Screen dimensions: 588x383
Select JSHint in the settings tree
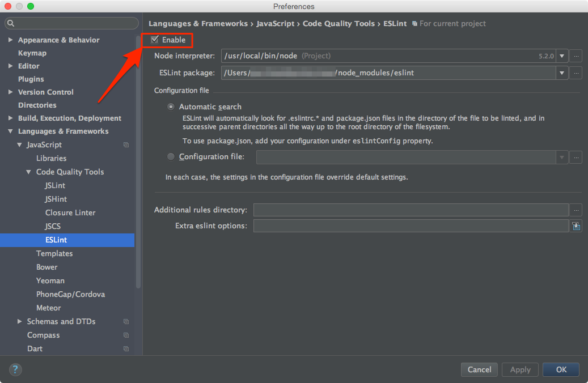(x=56, y=199)
